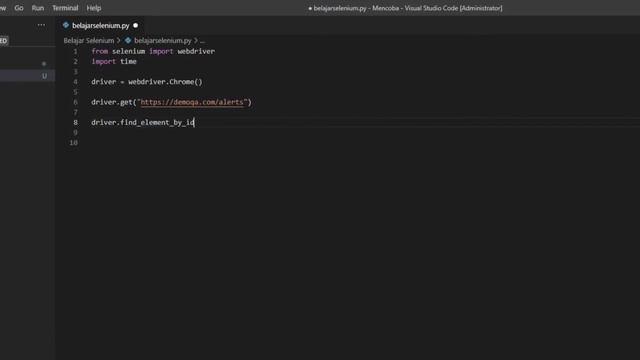The height and width of the screenshot is (360, 640).
Task: Click the Python file icon on the tab
Action: (66, 25)
